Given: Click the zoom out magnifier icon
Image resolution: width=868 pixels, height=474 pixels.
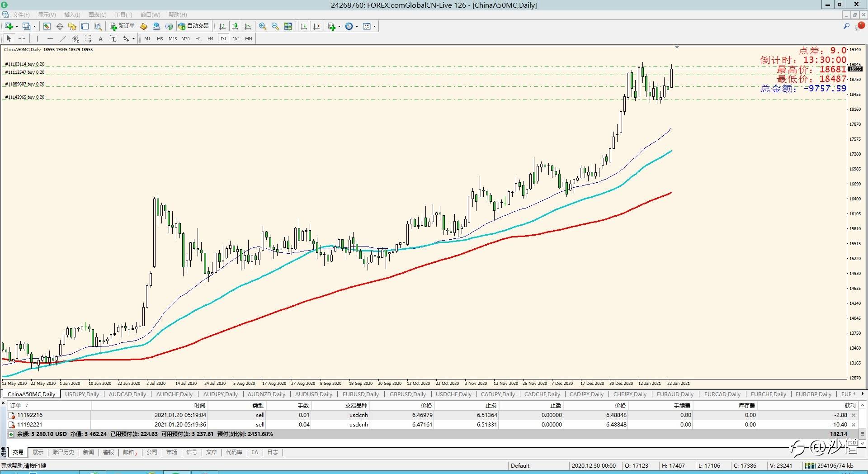Looking at the screenshot, I should (x=275, y=26).
